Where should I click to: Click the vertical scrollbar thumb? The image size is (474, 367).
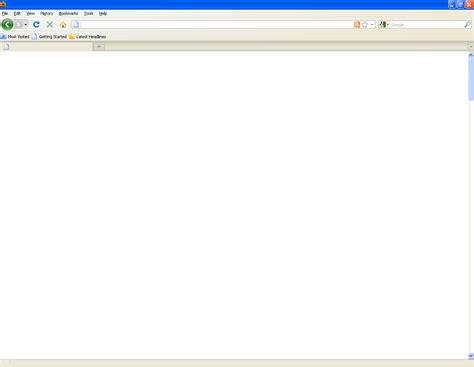471,79
